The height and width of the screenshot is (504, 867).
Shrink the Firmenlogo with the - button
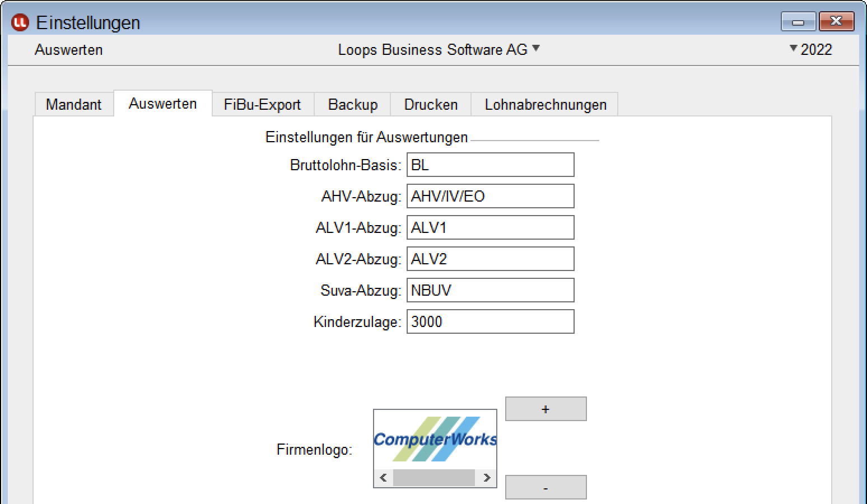point(546,487)
